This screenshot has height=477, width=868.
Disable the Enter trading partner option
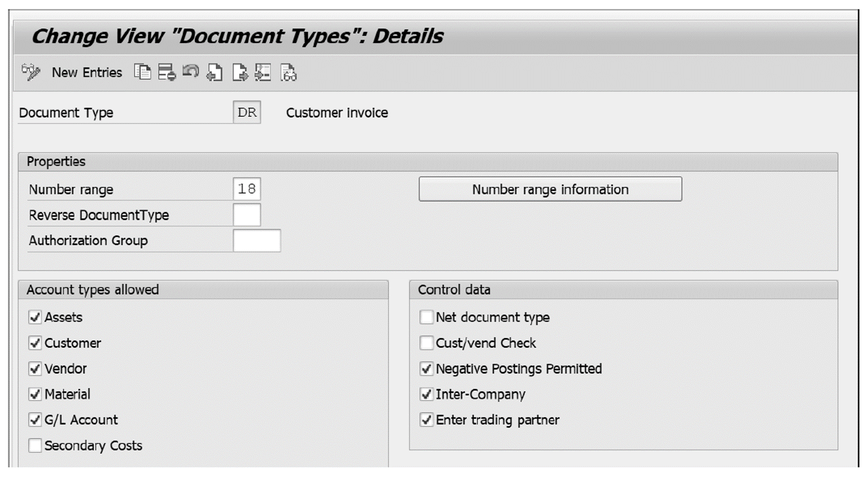[x=427, y=420]
